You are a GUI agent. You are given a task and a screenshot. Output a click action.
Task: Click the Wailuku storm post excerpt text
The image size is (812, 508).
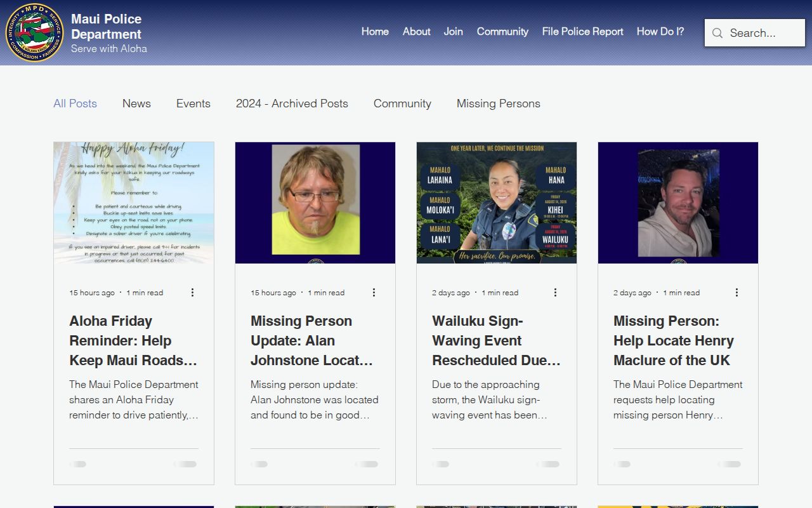pos(497,400)
